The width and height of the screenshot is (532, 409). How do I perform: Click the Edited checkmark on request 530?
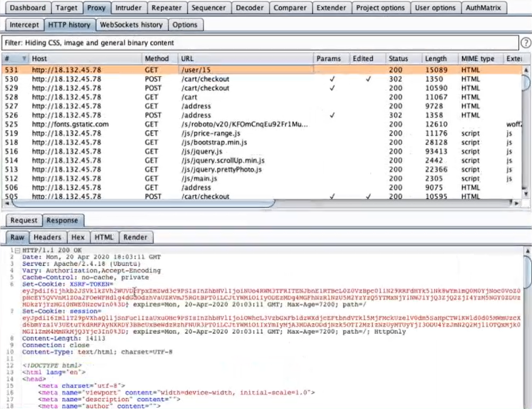(368, 79)
